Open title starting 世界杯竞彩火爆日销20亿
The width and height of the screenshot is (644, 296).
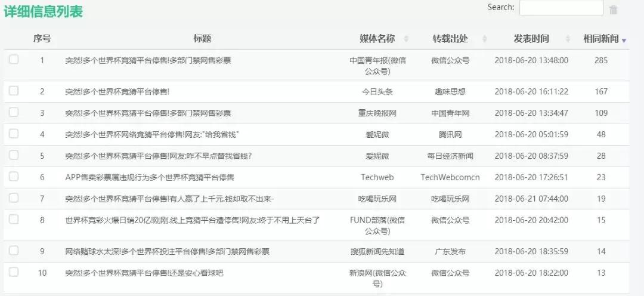pyautogui.click(x=192, y=220)
